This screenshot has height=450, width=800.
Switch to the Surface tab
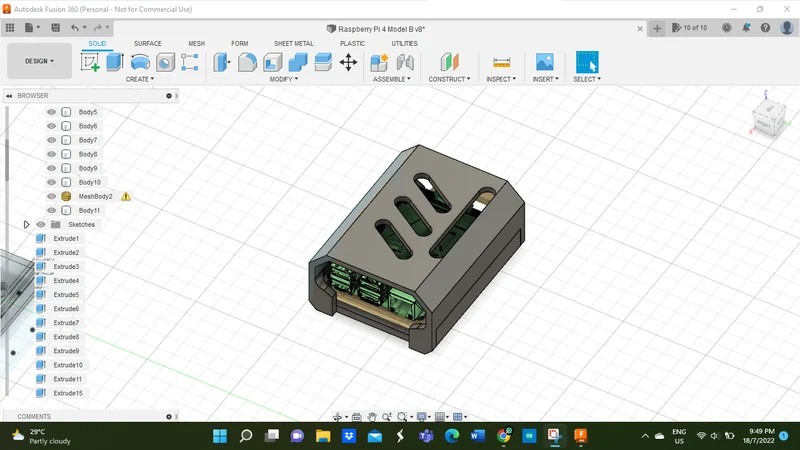[147, 43]
